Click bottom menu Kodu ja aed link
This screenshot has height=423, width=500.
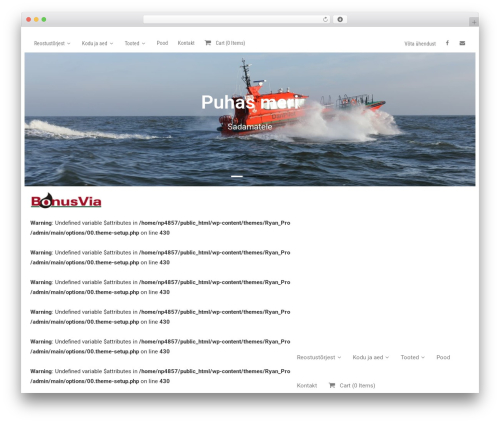coord(368,357)
